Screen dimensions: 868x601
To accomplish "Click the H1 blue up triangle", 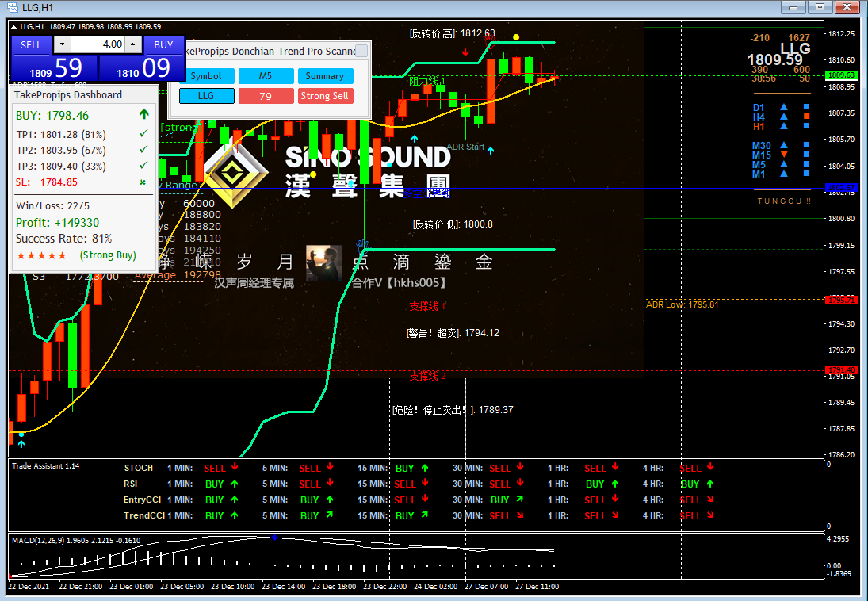I will click(784, 126).
